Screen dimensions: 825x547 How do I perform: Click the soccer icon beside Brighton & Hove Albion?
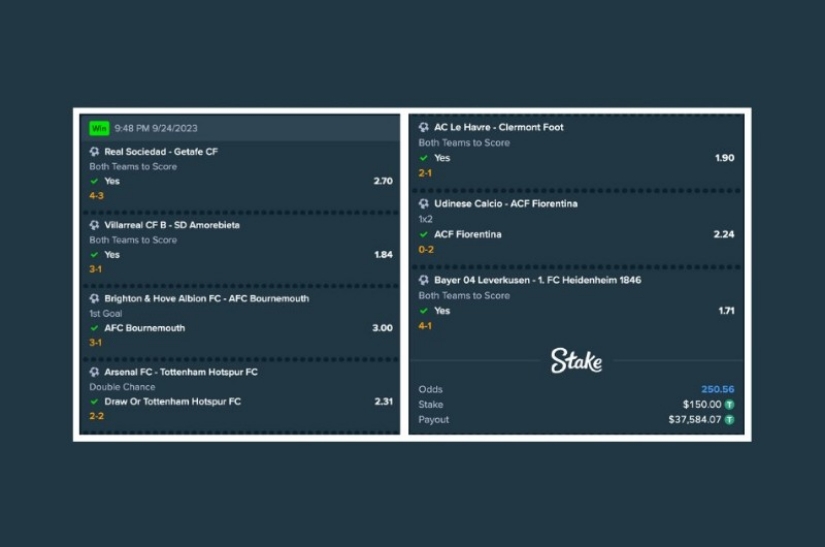pos(94,299)
